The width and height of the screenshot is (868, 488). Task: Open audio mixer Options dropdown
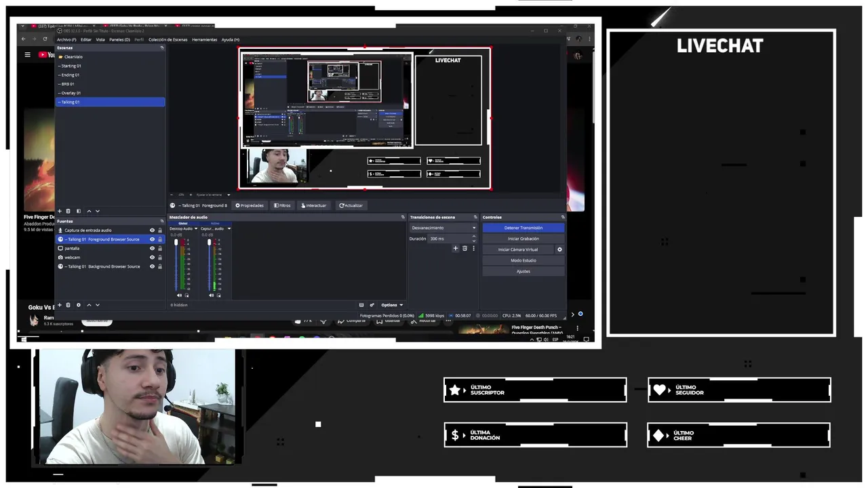(392, 305)
